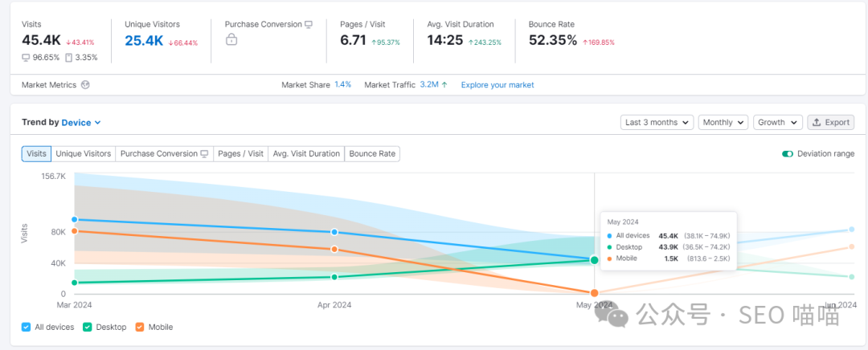Viewport: 868px width, 350px height.
Task: Click the export upload icon
Action: tap(817, 123)
